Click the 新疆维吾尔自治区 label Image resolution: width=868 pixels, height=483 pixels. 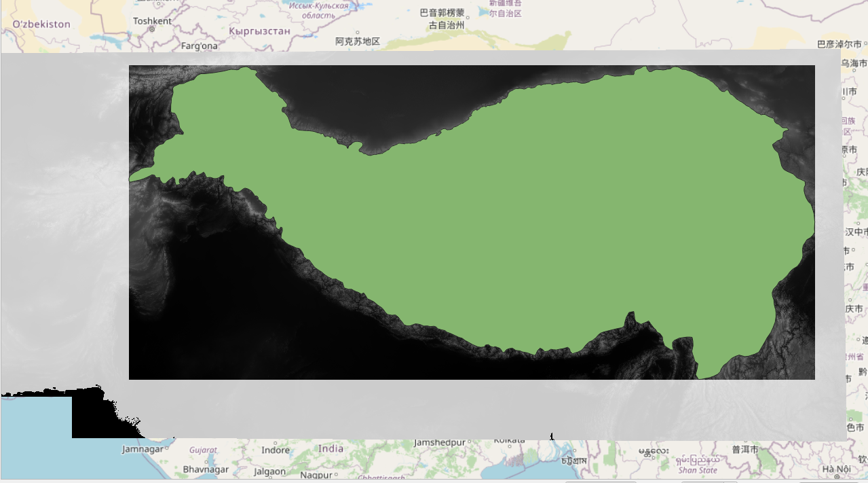pos(505,8)
